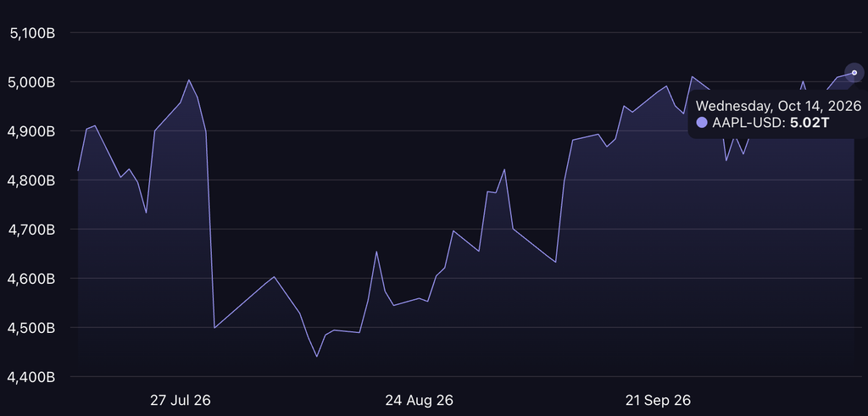Click the 21 Sep 26 x-axis date label

659,400
